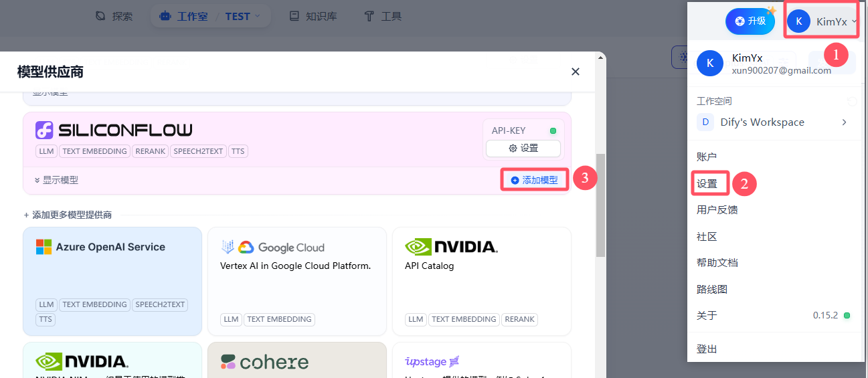The height and width of the screenshot is (378, 868).
Task: Click the green API-KEY status indicator
Action: pos(553,131)
